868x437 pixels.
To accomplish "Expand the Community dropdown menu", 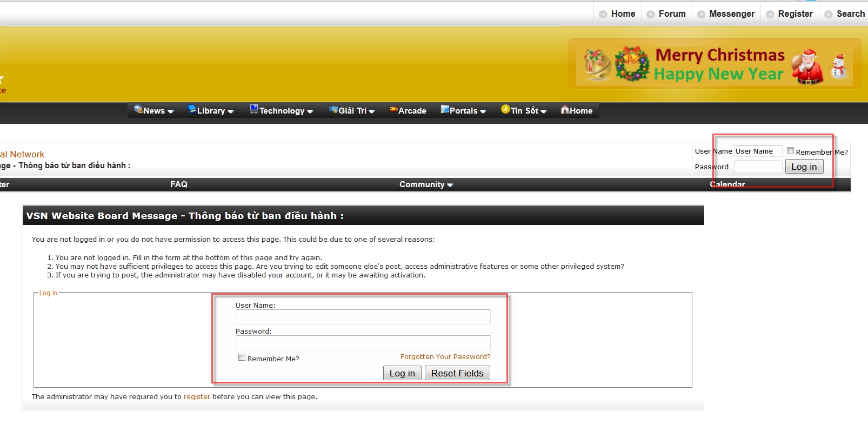I will (x=426, y=184).
